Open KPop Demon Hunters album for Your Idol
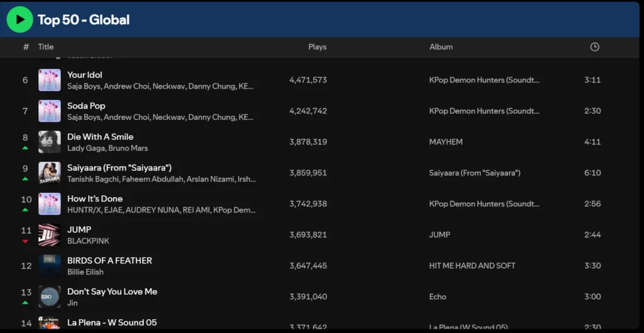644x333 pixels. coord(484,80)
